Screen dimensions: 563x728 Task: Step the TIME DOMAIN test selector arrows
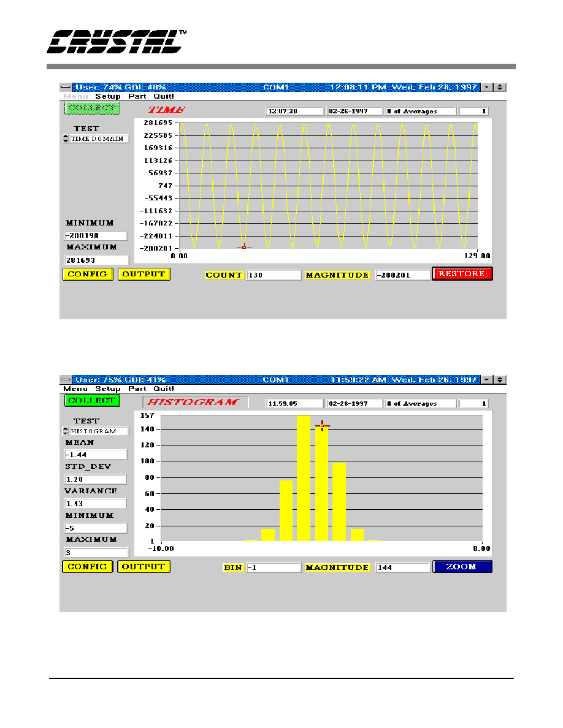click(66, 138)
